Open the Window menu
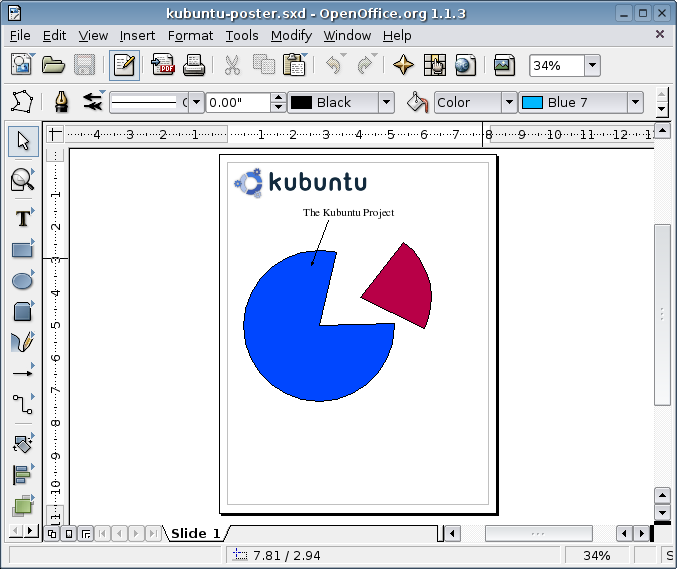 point(347,35)
